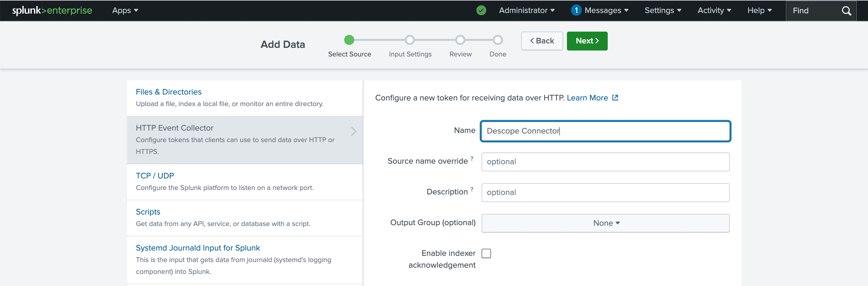Select the TCP / UDP input type
Image resolution: width=868 pixels, height=286 pixels.
click(155, 175)
